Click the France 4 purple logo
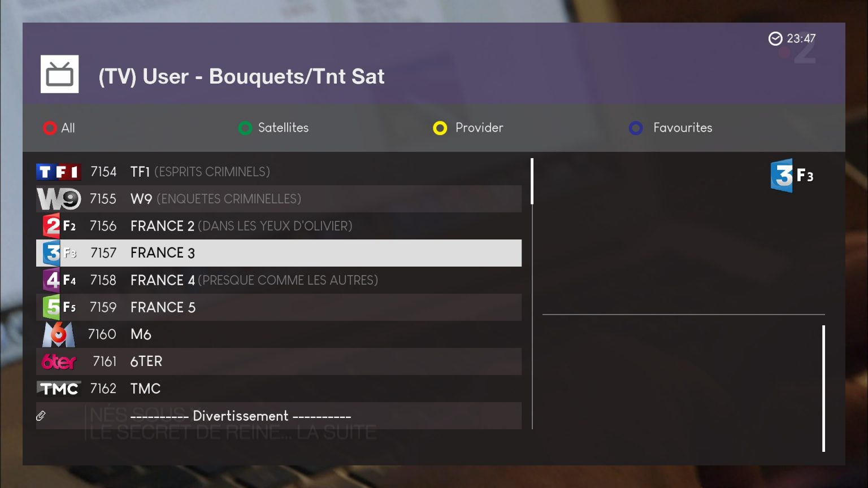This screenshot has width=868, height=488. (x=59, y=280)
